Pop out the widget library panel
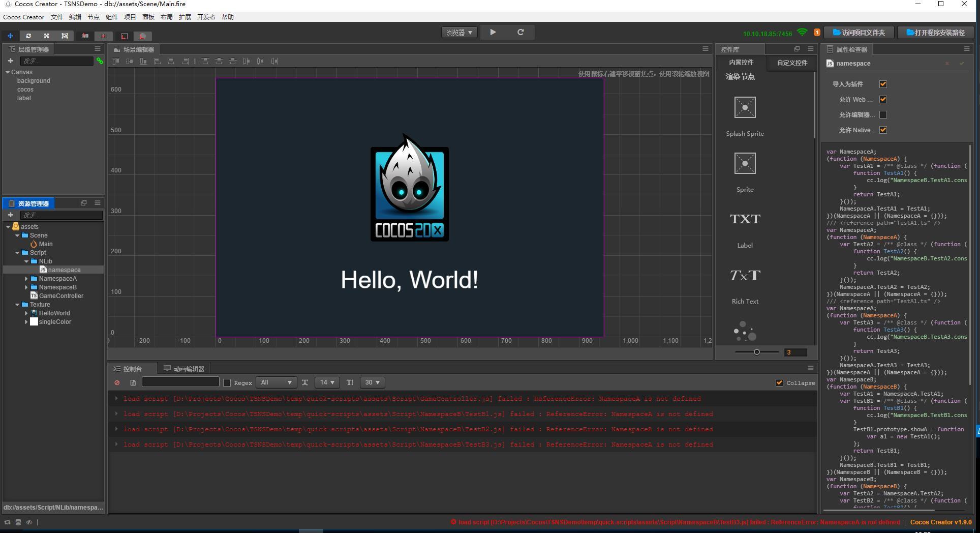 pos(797,49)
